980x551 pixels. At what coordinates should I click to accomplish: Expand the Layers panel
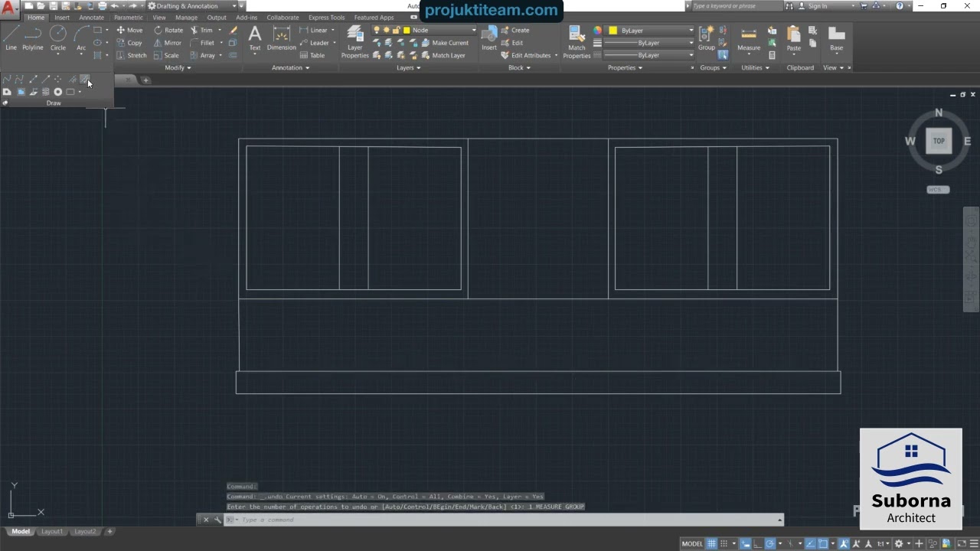(408, 67)
